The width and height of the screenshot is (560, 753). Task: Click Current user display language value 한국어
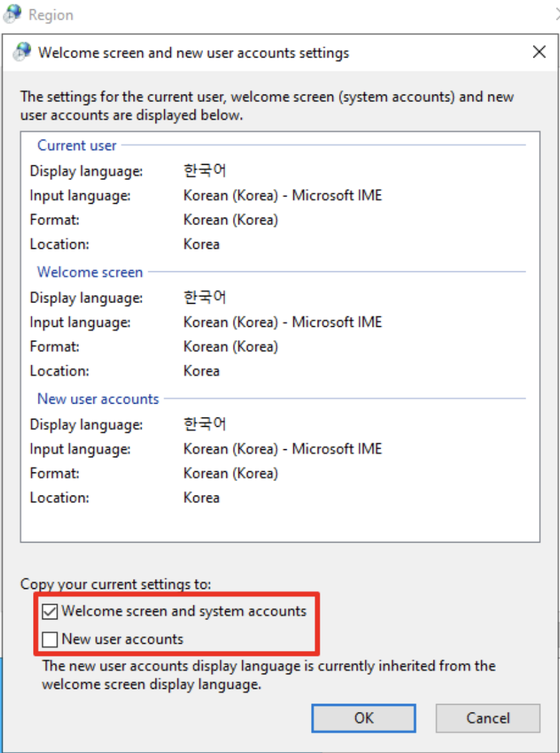pos(205,171)
